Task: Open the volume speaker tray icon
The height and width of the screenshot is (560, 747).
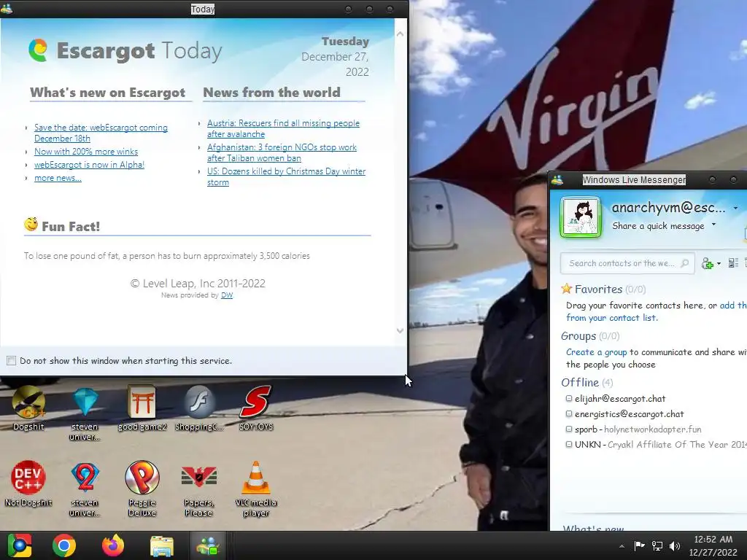Action: (x=675, y=545)
